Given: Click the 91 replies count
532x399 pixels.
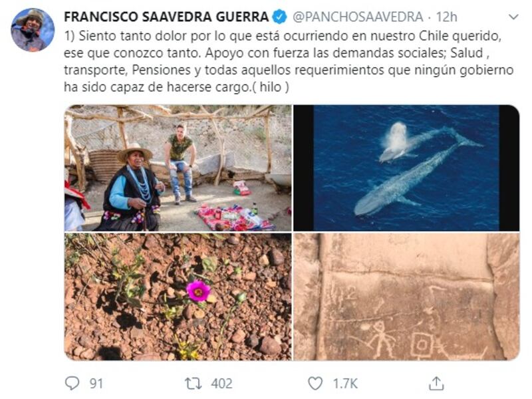Looking at the screenshot, I should (x=96, y=384).
